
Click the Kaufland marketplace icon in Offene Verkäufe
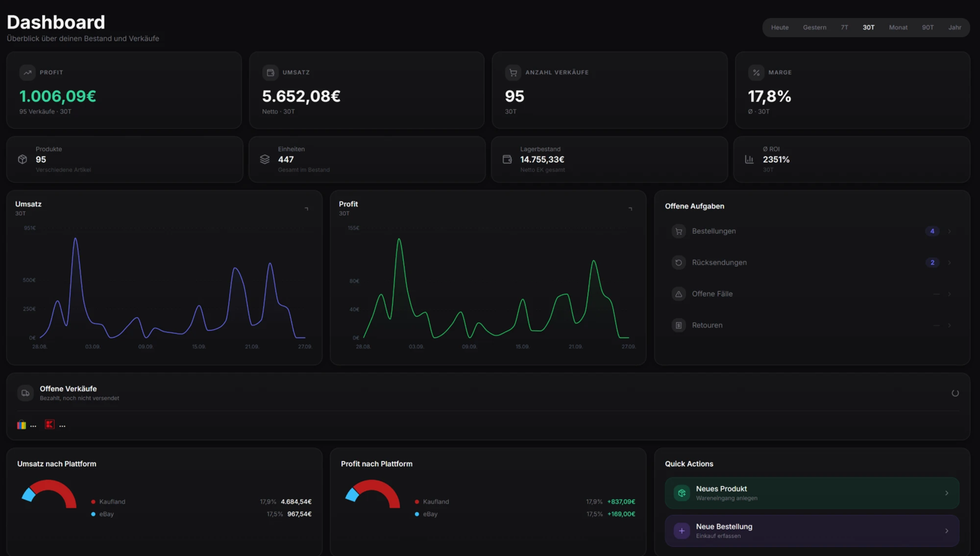pyautogui.click(x=50, y=425)
